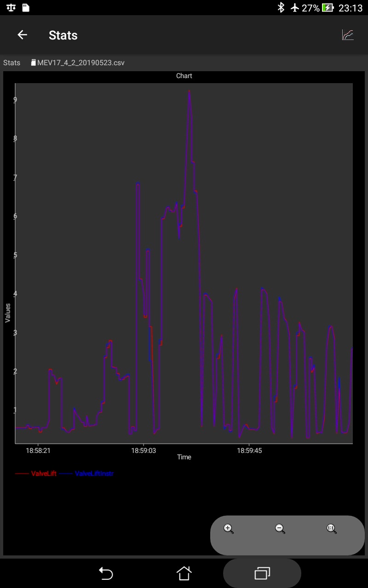The image size is (368, 588).
Task: Reset zoom with the 1:1 magnifier
Action: point(332,529)
